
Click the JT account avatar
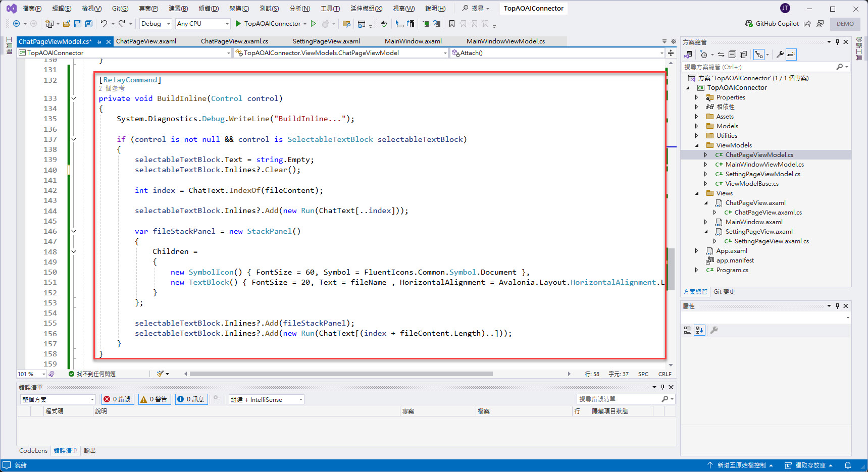[785, 8]
